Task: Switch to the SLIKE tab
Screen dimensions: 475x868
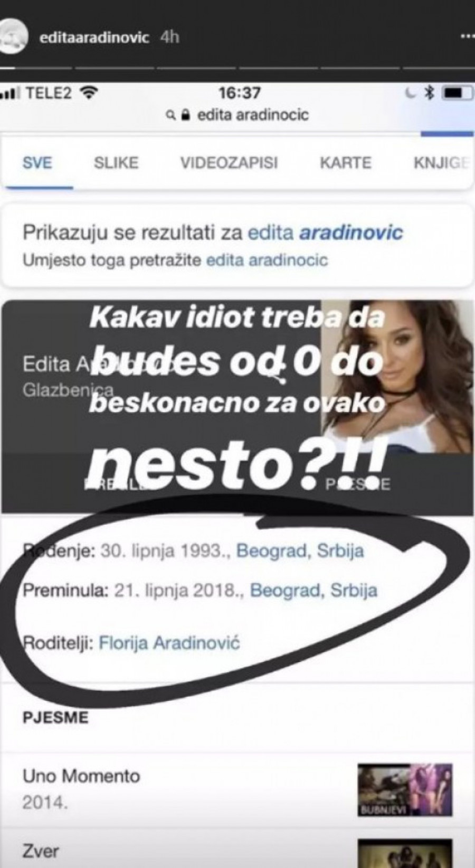Action: click(116, 163)
